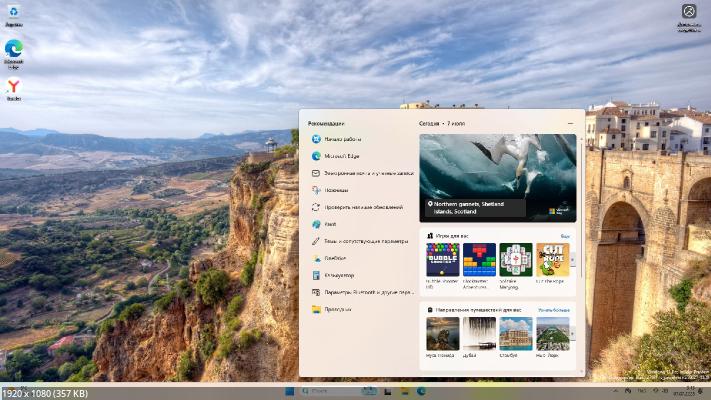Image resolution: width=711 pixels, height=400 pixels.
Task: Open the Blockbuster Adventures game tile
Action: (479, 266)
